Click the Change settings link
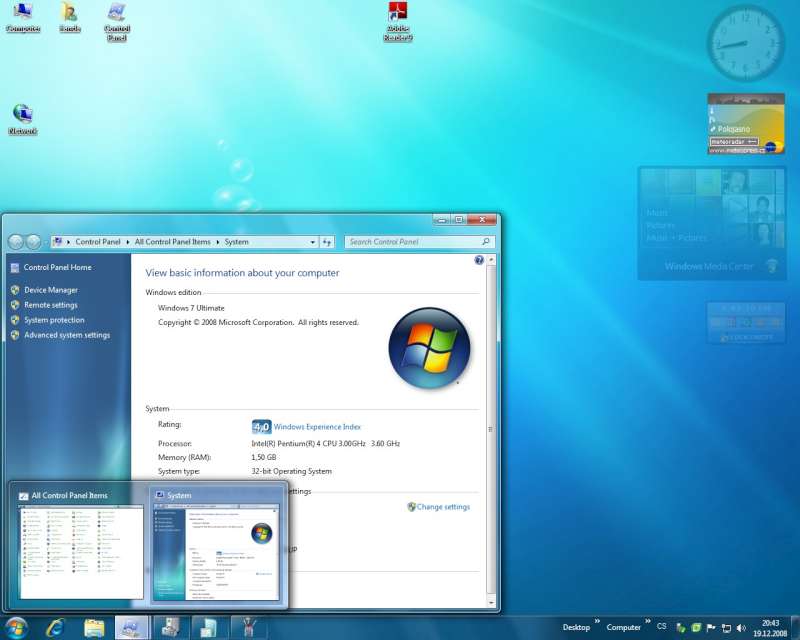The height and width of the screenshot is (640, 800). (443, 507)
